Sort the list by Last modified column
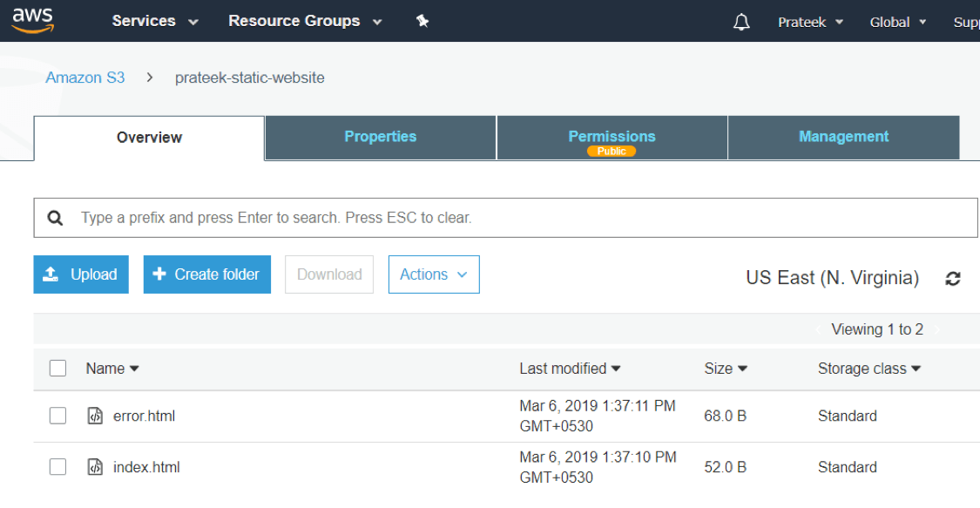The height and width of the screenshot is (508, 980). 570,369
